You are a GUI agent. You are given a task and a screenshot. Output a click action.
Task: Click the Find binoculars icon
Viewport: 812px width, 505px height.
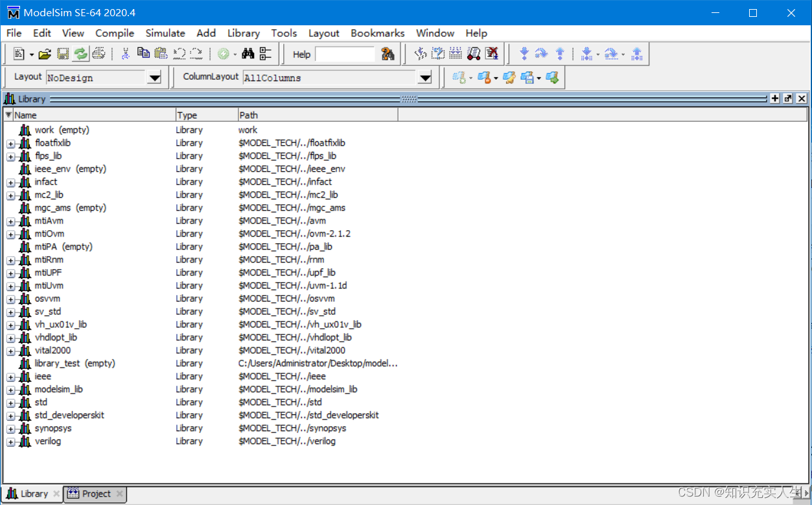point(248,54)
